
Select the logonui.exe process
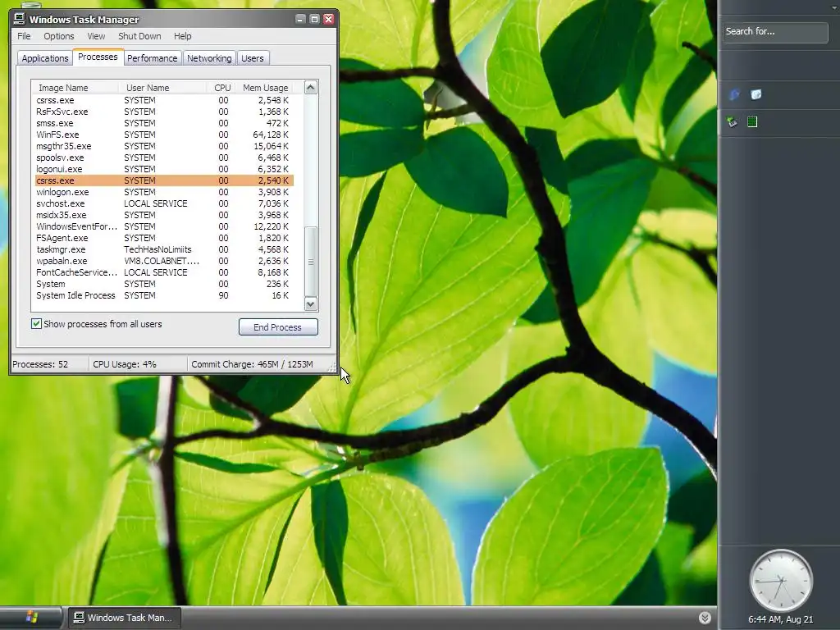click(x=164, y=169)
